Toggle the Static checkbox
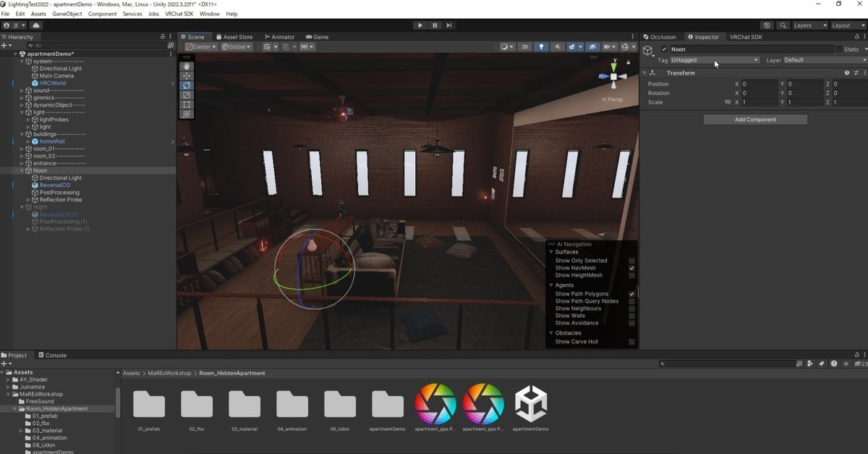 [x=839, y=49]
